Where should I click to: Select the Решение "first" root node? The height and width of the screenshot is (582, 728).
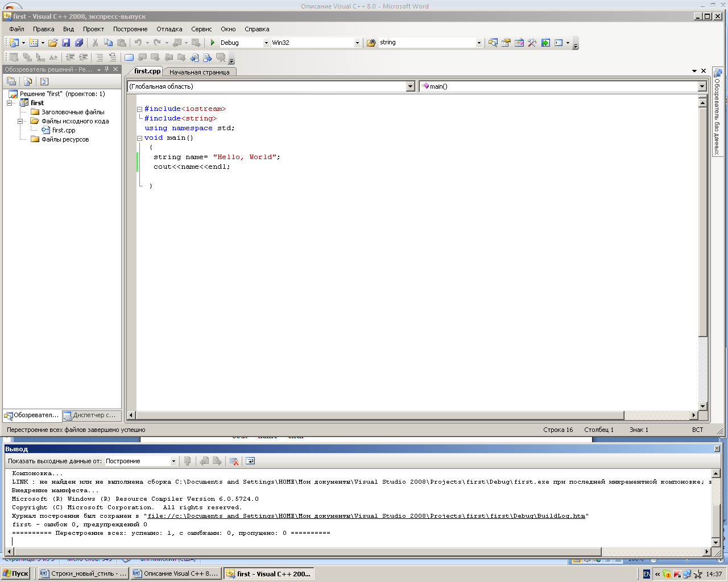[63, 94]
